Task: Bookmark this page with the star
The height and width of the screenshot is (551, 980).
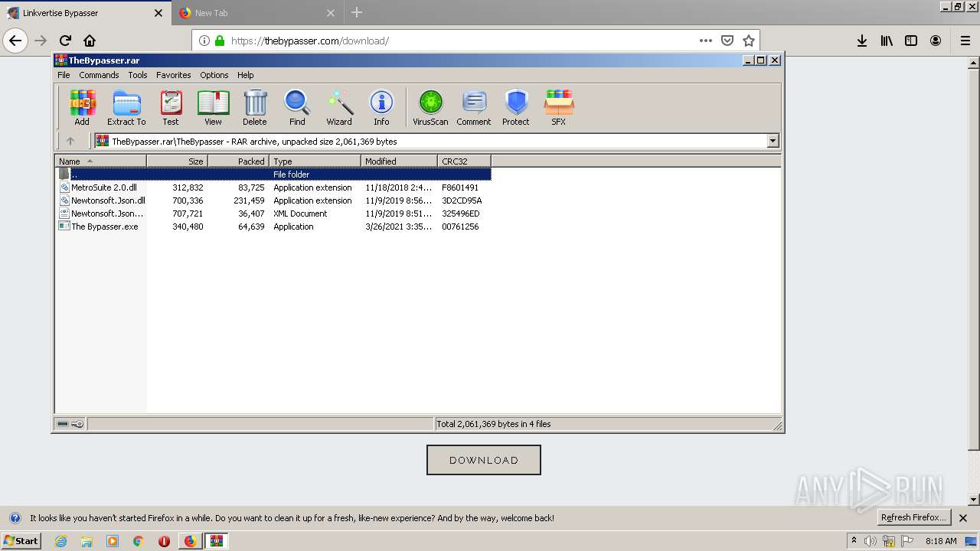Action: [749, 41]
